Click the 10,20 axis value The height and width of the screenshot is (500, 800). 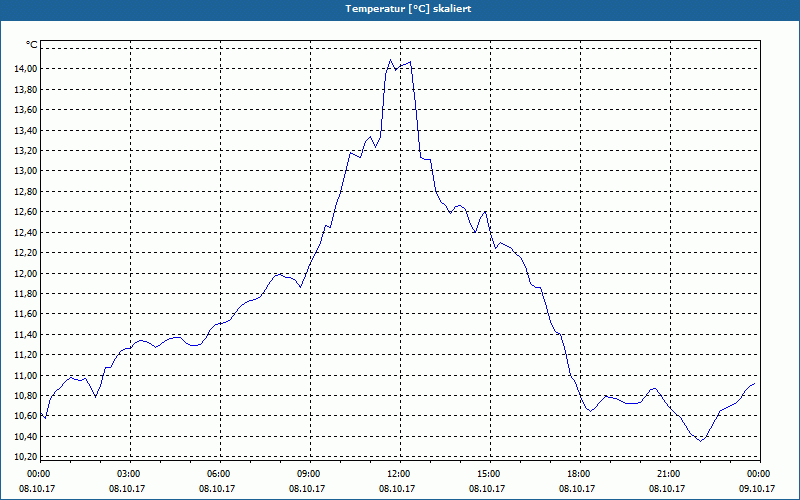[25, 457]
